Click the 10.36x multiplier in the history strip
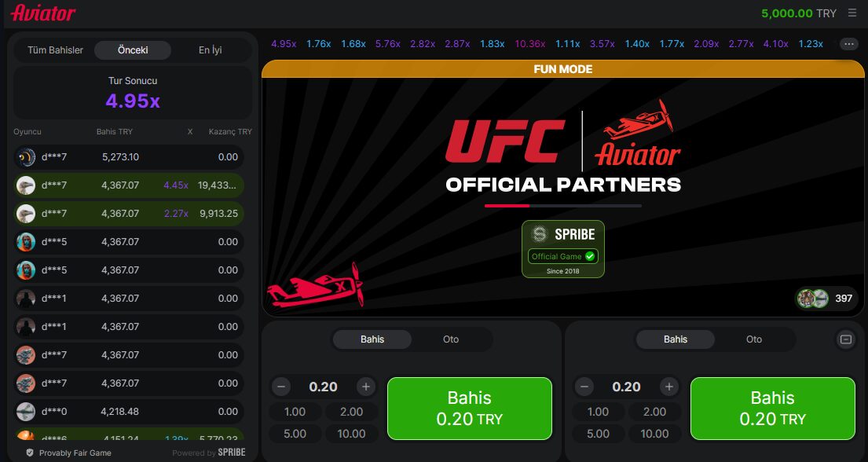The height and width of the screenshot is (462, 868). coord(529,44)
